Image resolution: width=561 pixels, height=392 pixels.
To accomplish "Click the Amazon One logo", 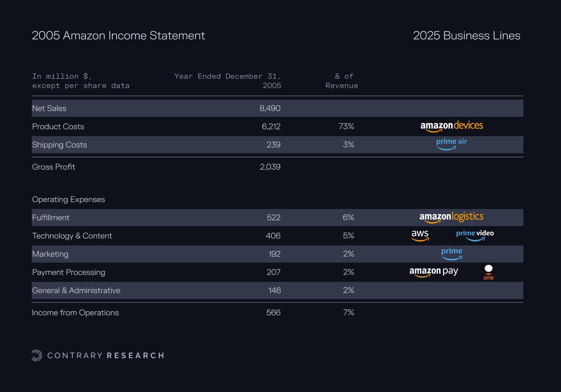I will tap(488, 272).
